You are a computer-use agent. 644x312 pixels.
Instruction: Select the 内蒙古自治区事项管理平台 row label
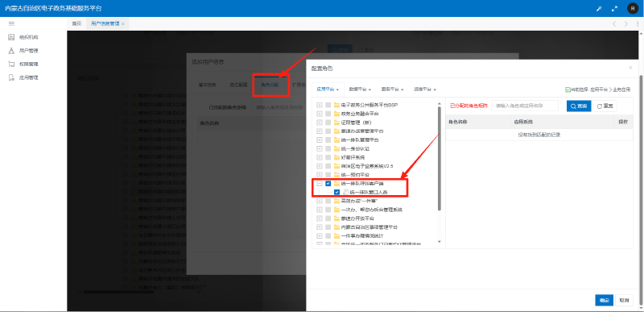(369, 227)
